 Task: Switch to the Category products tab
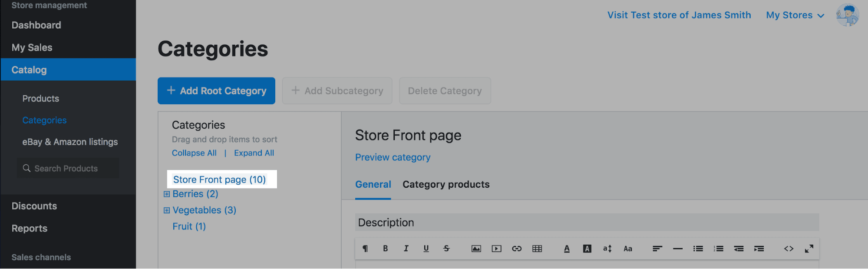click(x=446, y=184)
